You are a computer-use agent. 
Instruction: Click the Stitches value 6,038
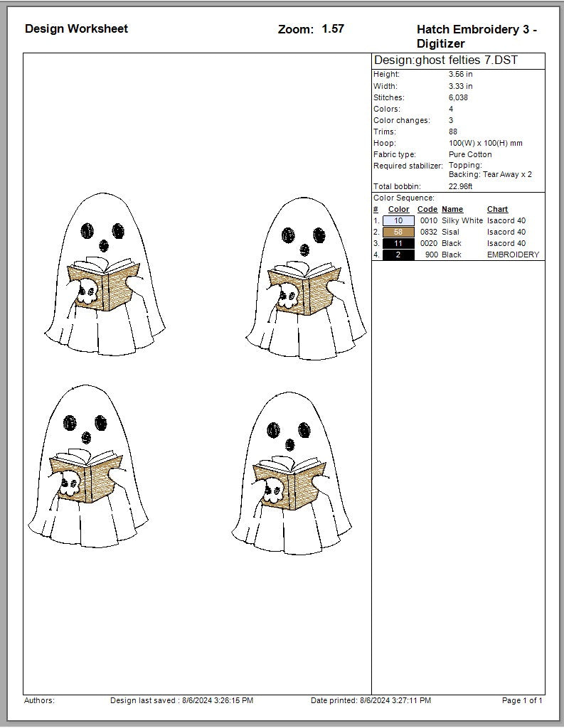(x=458, y=97)
